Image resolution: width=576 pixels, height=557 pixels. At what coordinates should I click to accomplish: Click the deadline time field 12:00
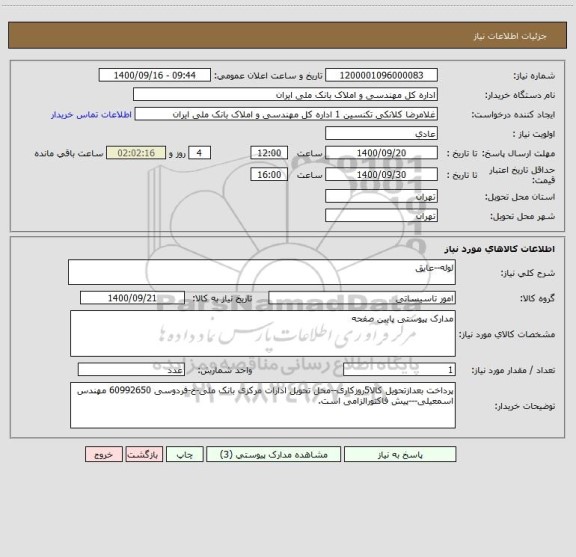click(x=269, y=153)
